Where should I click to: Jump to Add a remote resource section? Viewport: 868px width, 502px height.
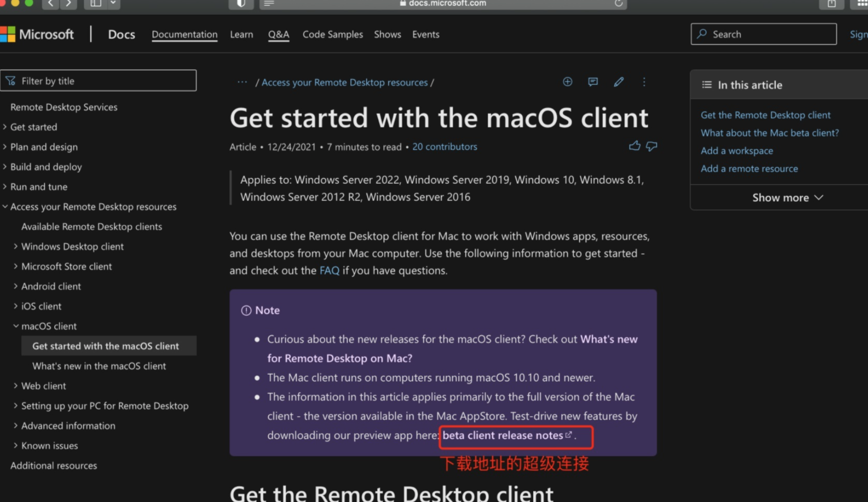tap(749, 169)
